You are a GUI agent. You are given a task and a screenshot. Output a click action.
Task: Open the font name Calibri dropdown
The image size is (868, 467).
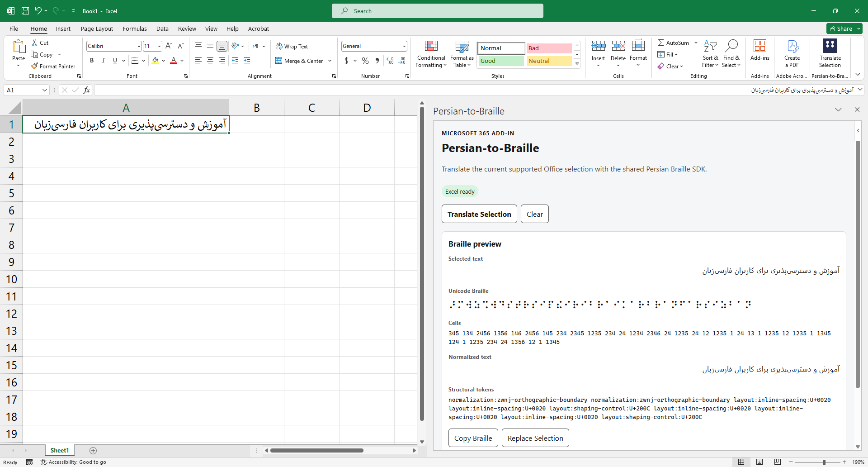click(x=139, y=46)
